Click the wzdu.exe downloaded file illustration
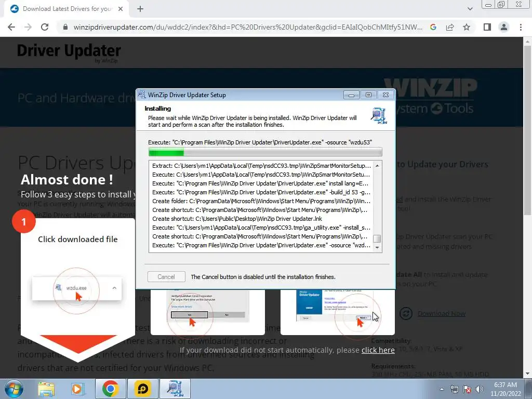This screenshot has width=532, height=399. pos(76,288)
